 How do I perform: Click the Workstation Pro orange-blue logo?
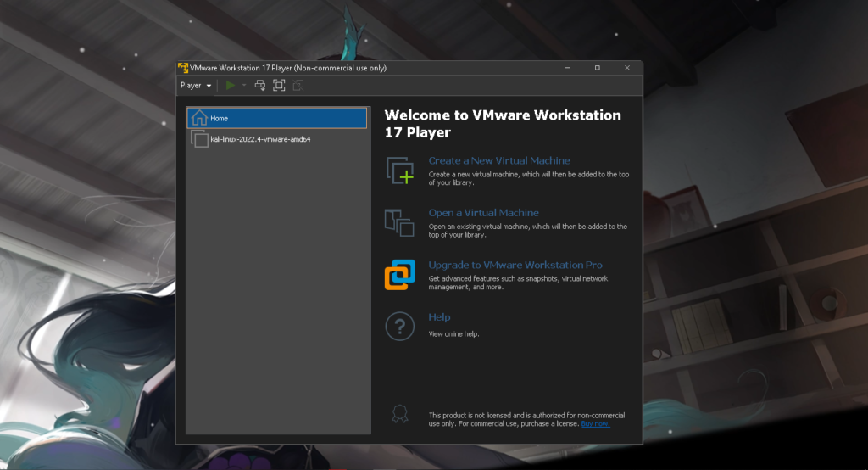pos(400,274)
